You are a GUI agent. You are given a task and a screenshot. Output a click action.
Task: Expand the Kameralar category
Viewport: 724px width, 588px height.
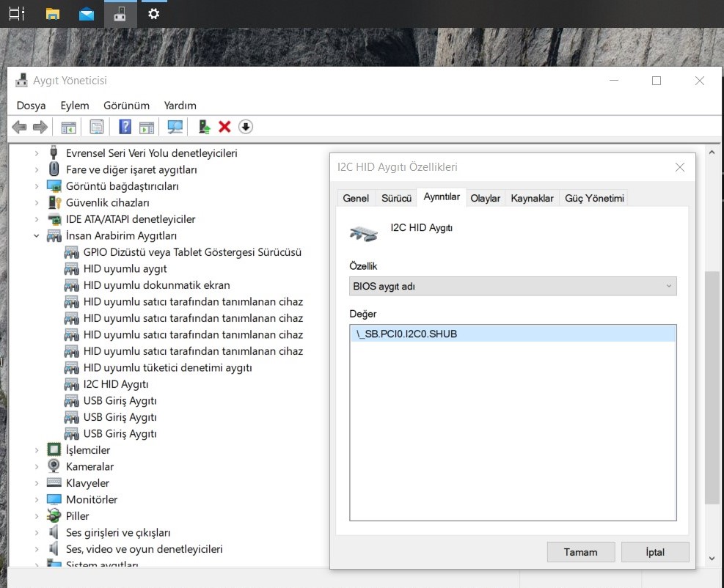click(37, 466)
